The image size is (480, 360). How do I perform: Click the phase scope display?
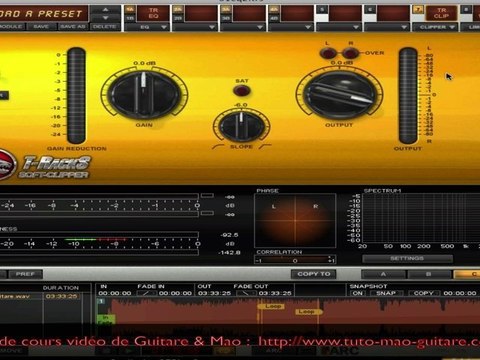coord(295,221)
